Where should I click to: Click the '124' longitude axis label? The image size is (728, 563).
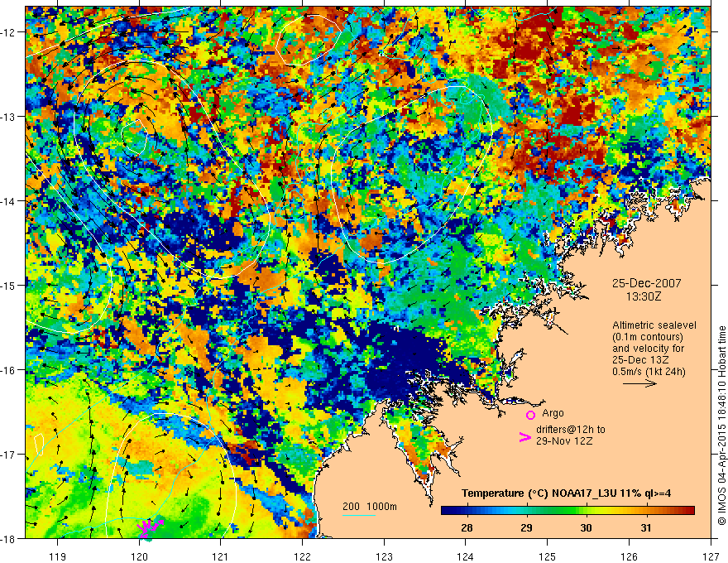466,556
